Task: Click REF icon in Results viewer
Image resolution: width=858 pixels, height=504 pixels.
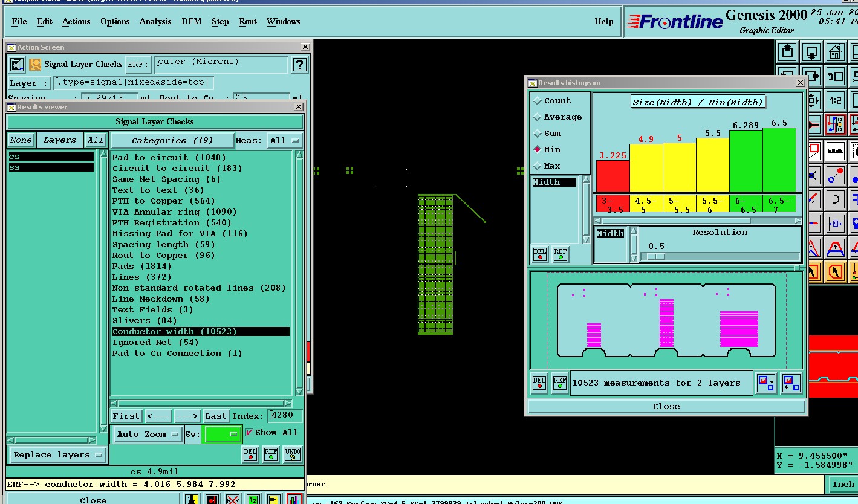Action: [271, 454]
